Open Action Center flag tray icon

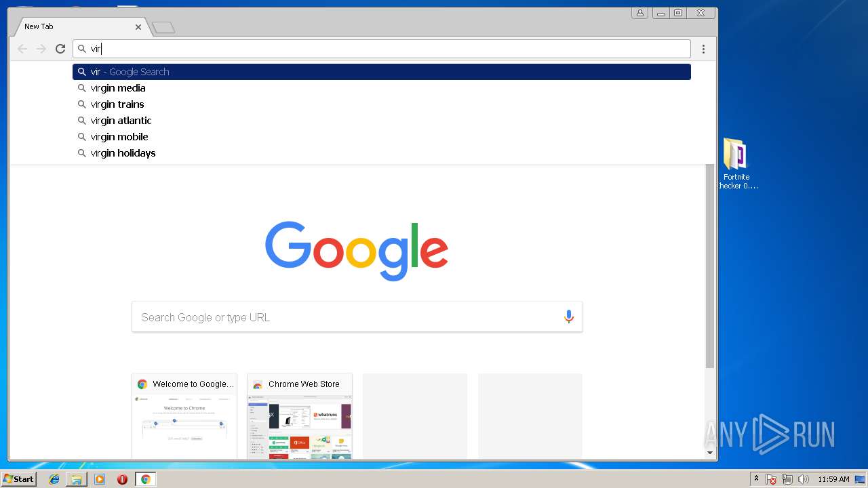coord(771,479)
